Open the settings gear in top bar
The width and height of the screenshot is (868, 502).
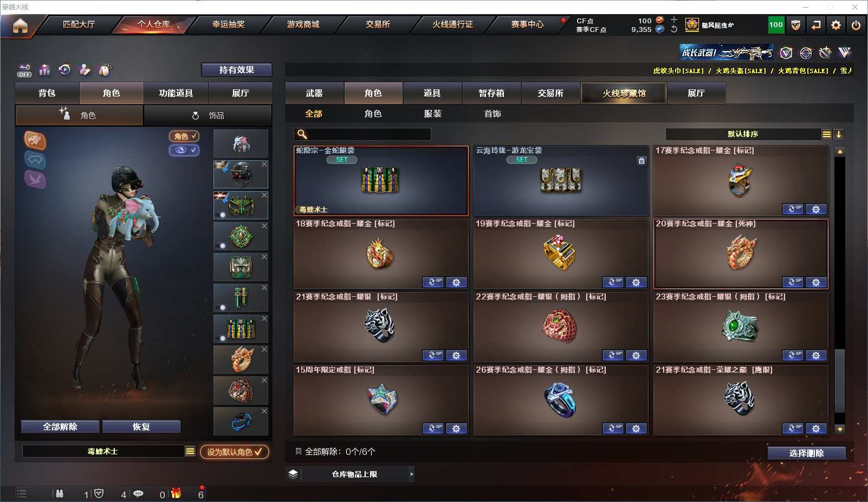836,25
